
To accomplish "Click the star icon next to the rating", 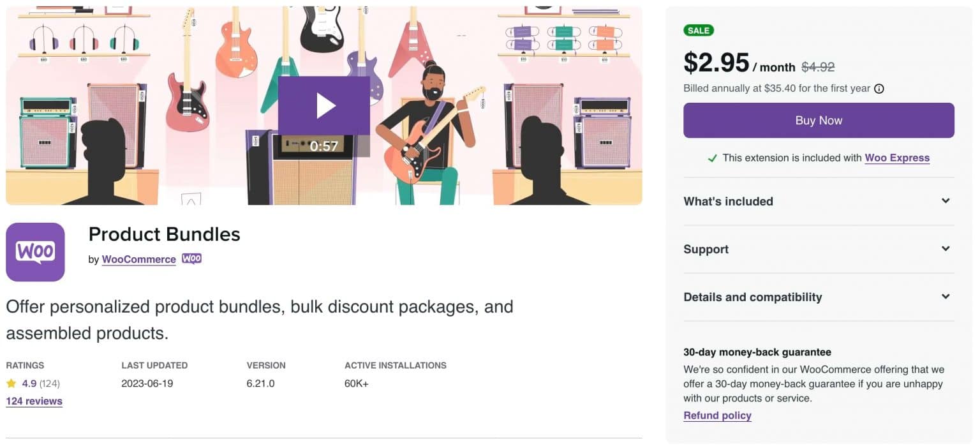I will (x=10, y=384).
